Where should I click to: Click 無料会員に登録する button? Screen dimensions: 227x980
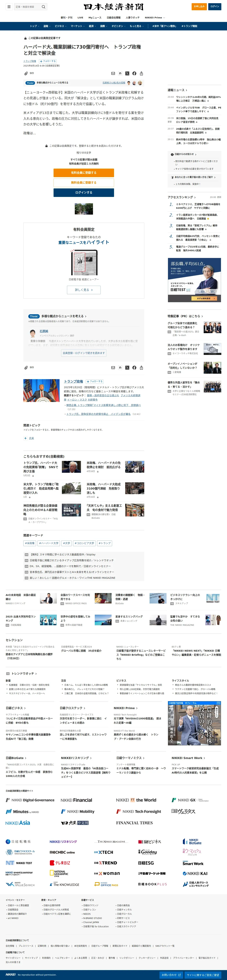[x=84, y=183]
